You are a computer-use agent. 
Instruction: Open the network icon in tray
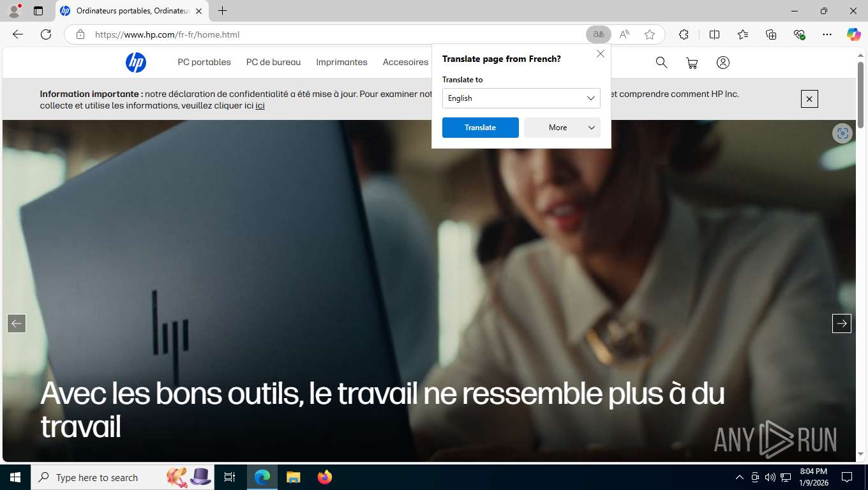click(x=786, y=477)
